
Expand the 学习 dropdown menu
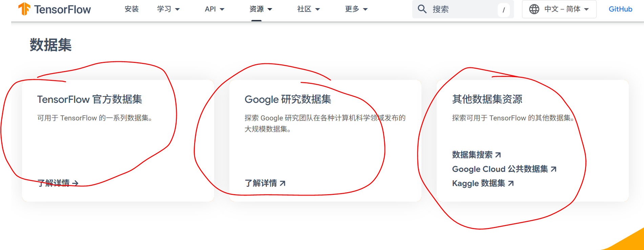pyautogui.click(x=168, y=9)
